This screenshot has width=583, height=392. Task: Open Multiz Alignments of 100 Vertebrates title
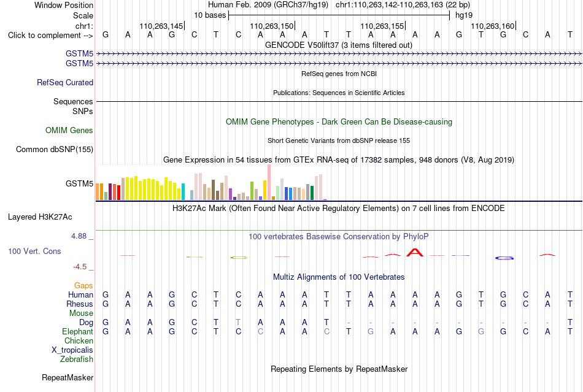point(339,277)
